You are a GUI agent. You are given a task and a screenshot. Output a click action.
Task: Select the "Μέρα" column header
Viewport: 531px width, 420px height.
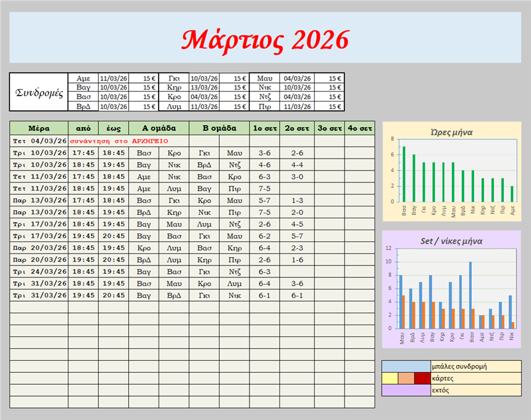(39, 127)
